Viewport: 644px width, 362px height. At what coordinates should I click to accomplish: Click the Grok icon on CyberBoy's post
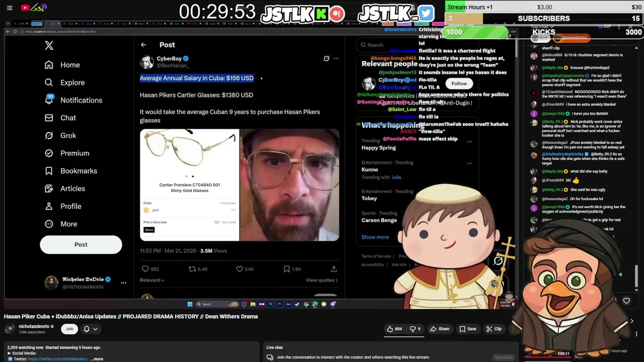(326, 58)
